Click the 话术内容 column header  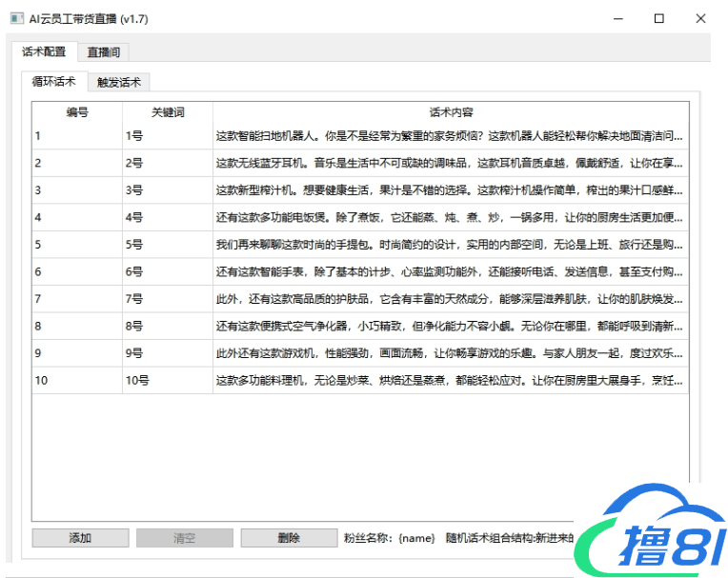pos(451,112)
